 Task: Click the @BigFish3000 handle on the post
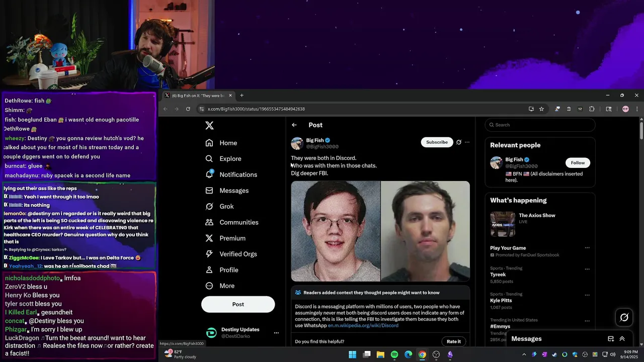click(323, 147)
